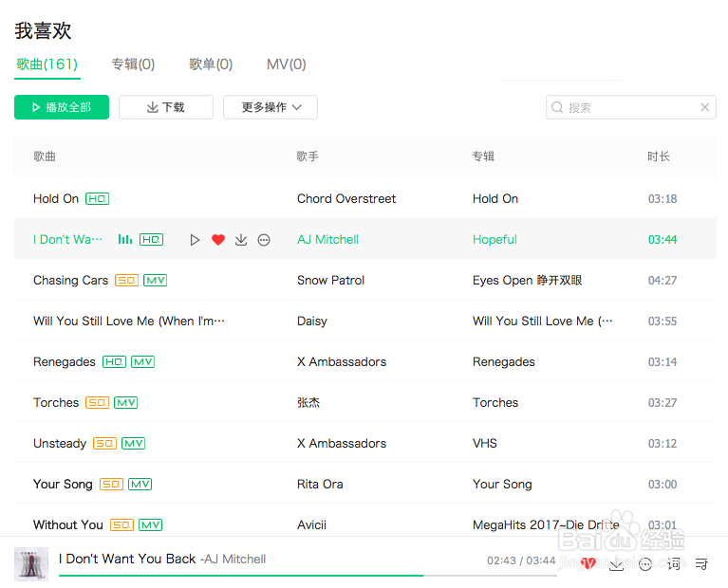Sort by 歌手 column header
Screen dimensions: 728x588
click(308, 156)
